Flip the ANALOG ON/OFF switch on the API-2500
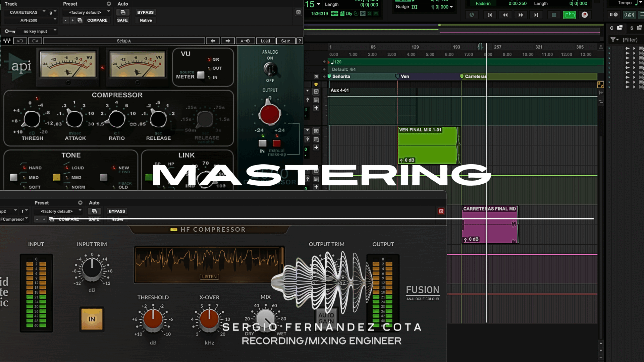Screen dimensions: 644x362 pyautogui.click(x=270, y=69)
